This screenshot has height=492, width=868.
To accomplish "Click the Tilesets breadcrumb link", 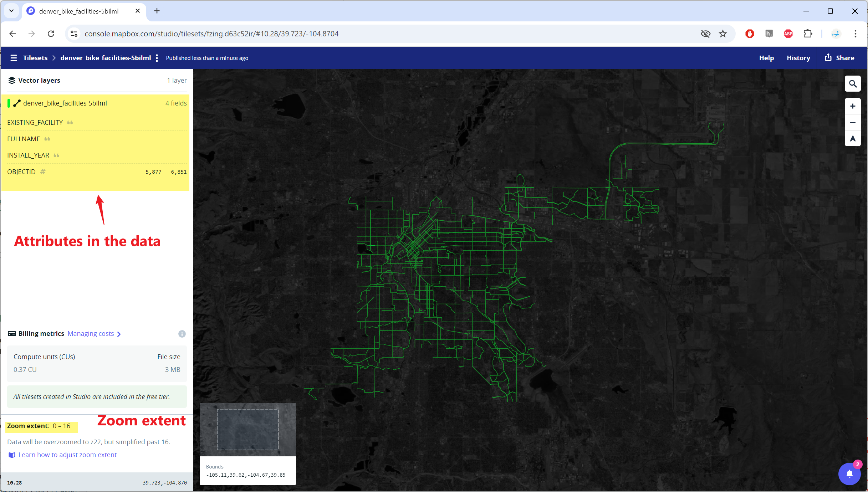I will pos(35,58).
